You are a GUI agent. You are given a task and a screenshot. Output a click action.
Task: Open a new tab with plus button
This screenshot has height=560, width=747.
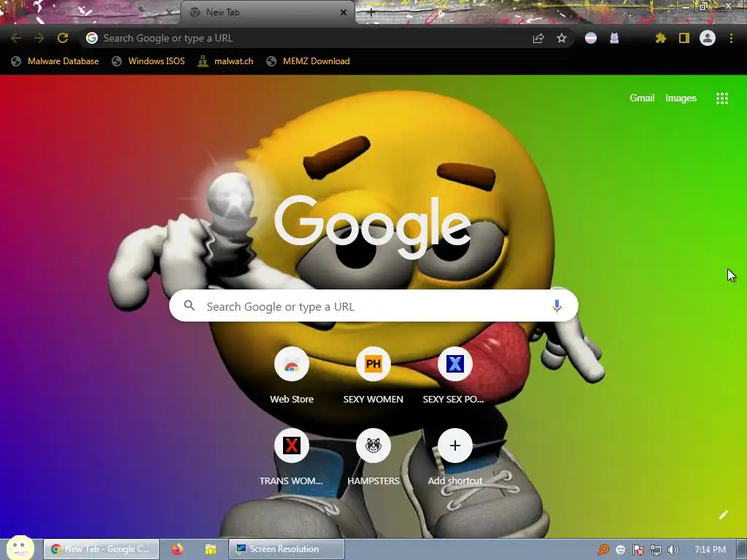[x=371, y=13]
